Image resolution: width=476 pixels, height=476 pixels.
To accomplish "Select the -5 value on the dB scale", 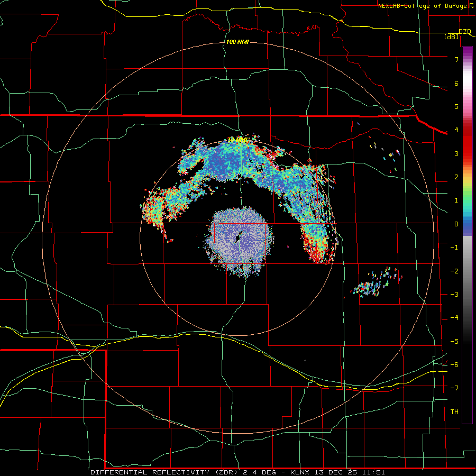I will [454, 342].
